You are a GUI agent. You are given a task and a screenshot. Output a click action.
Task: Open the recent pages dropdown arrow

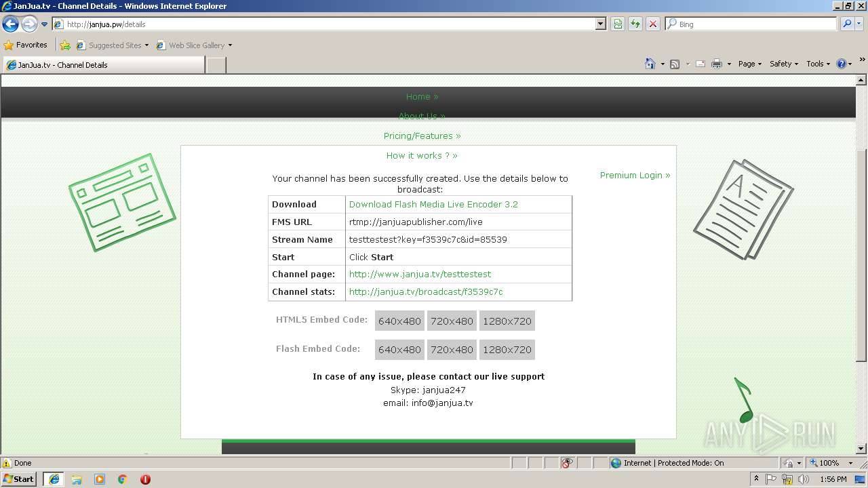(44, 24)
